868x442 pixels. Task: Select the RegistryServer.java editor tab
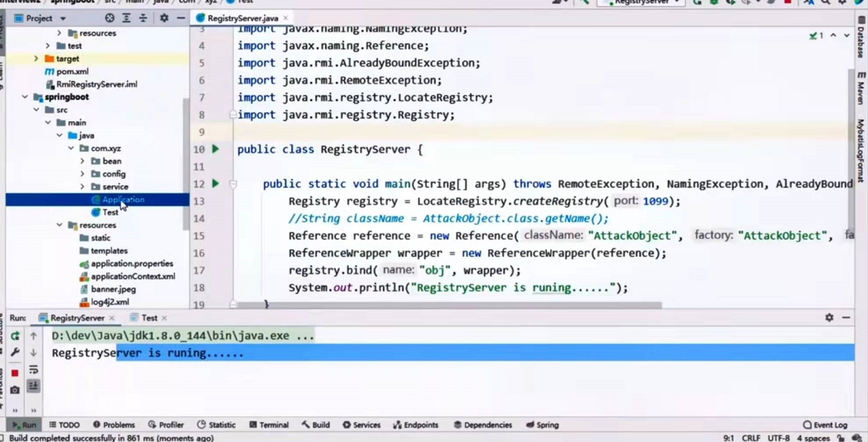point(242,18)
